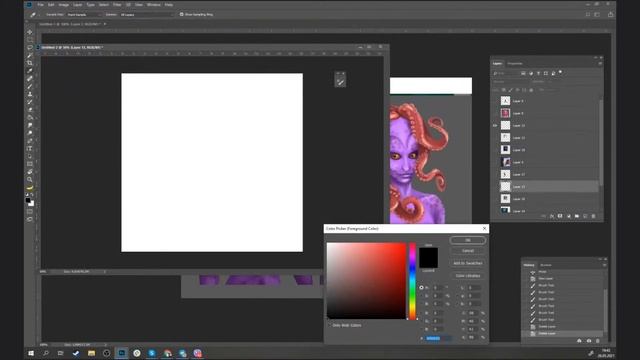Select the S saturation radio button
This screenshot has width=640, height=360.
421,296
